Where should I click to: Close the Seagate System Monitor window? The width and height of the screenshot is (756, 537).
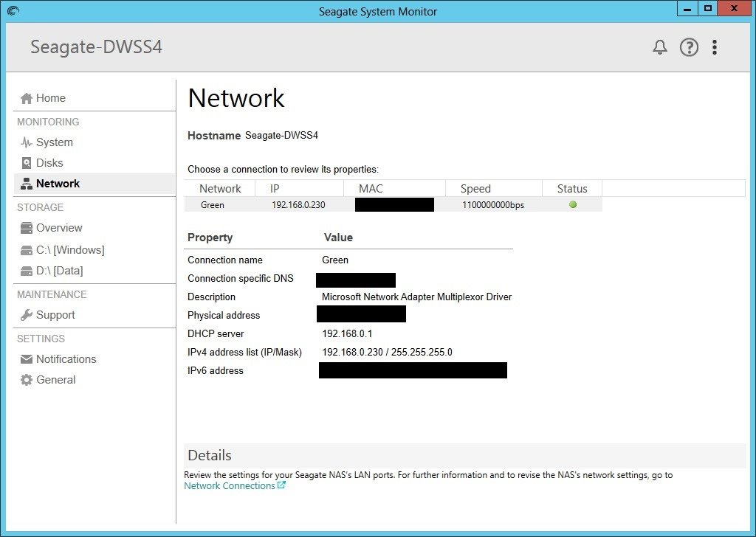734,9
